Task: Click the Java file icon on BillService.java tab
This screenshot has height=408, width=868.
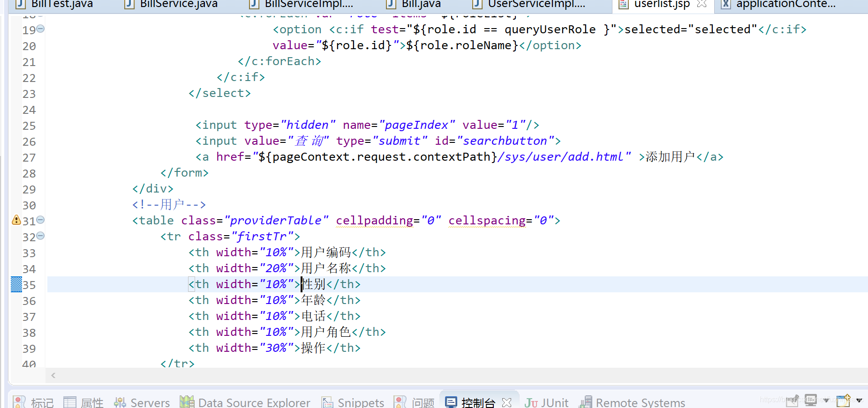Action: pyautogui.click(x=129, y=4)
